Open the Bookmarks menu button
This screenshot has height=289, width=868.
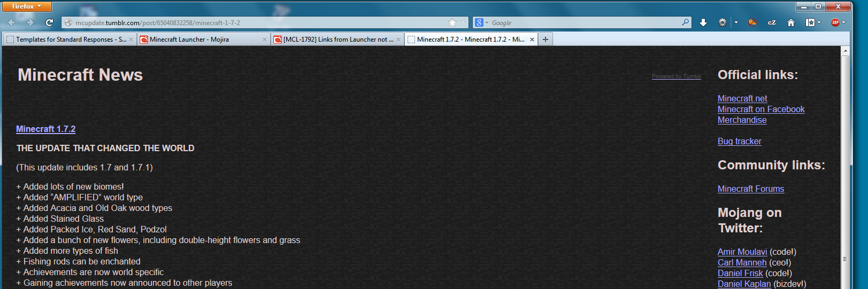(x=813, y=22)
